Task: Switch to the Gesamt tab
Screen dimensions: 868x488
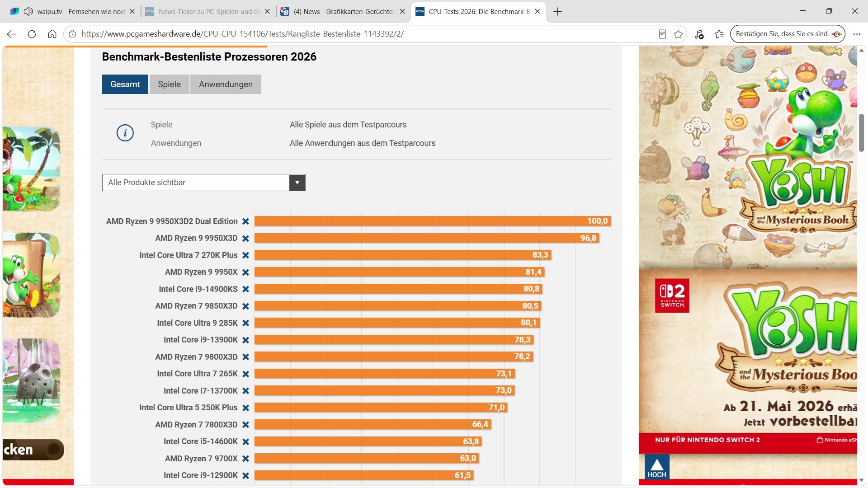Action: pos(125,84)
